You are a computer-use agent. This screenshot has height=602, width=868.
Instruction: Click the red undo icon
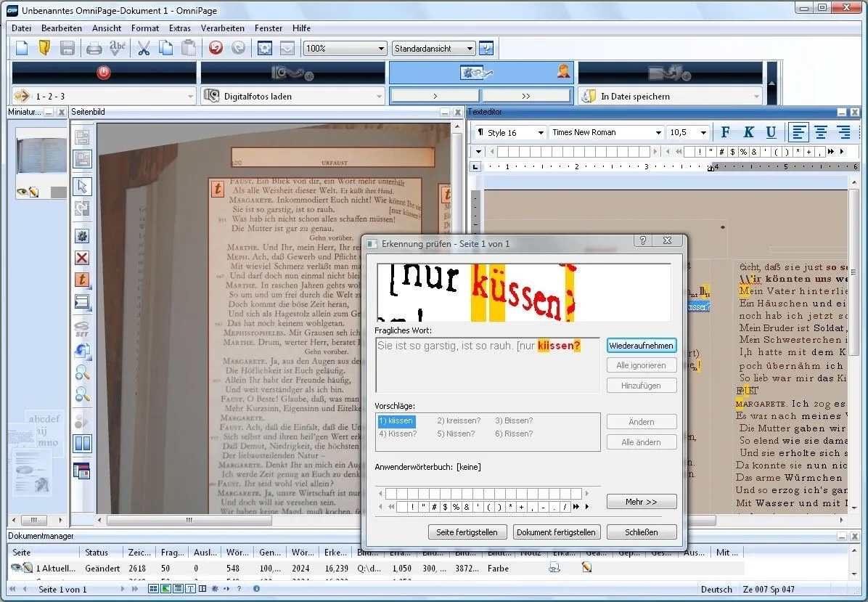pyautogui.click(x=215, y=47)
